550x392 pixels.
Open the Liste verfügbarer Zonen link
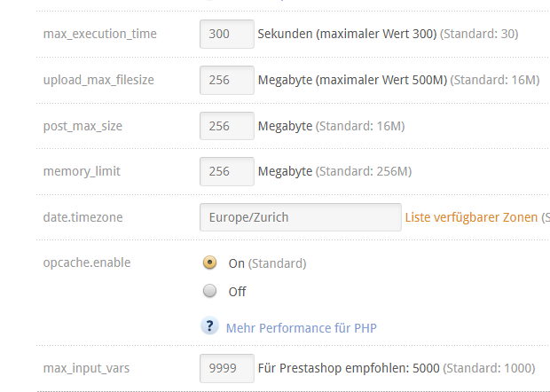(x=471, y=217)
